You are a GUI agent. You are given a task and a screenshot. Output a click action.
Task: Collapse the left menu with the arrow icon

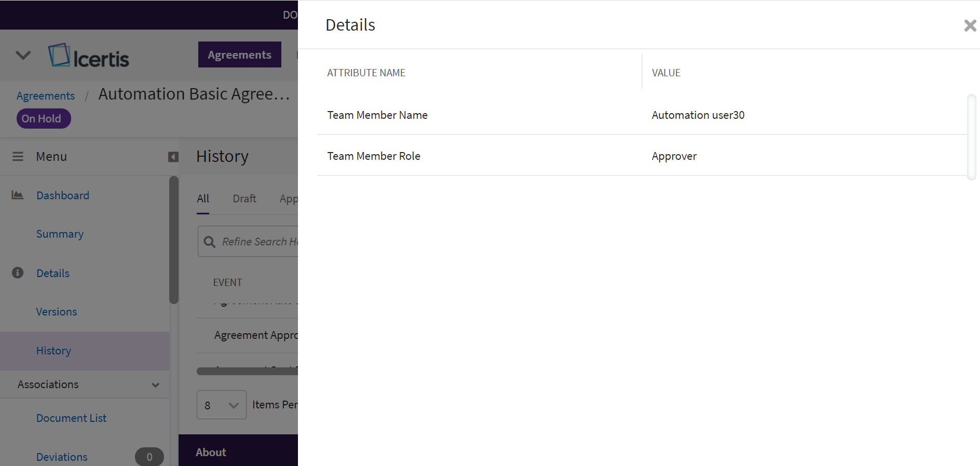click(x=173, y=157)
